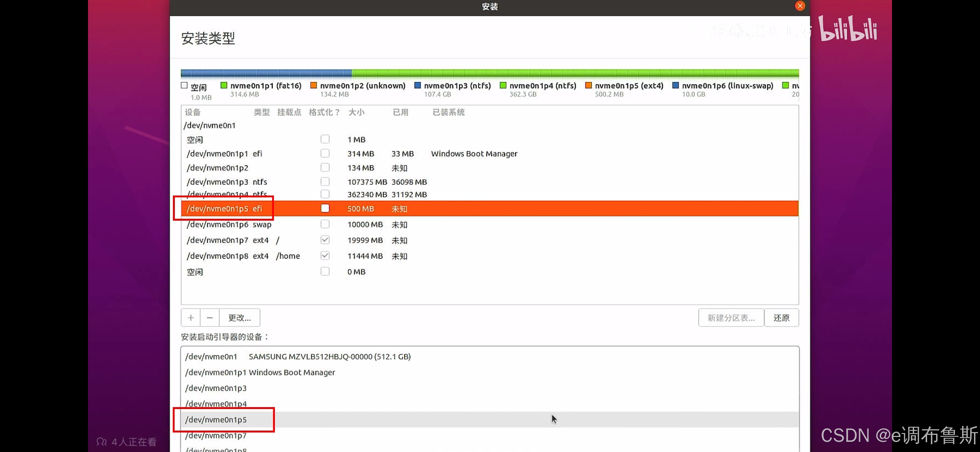Toggle format checkbox for /dev/nvme0n1p4 ntfs
This screenshot has width=980, height=452.
coord(325,194)
